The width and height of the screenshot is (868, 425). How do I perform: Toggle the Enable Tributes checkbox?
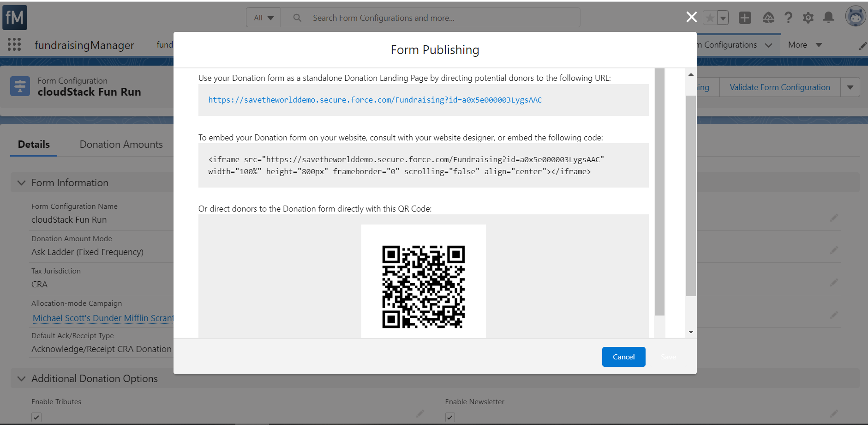coord(36,417)
